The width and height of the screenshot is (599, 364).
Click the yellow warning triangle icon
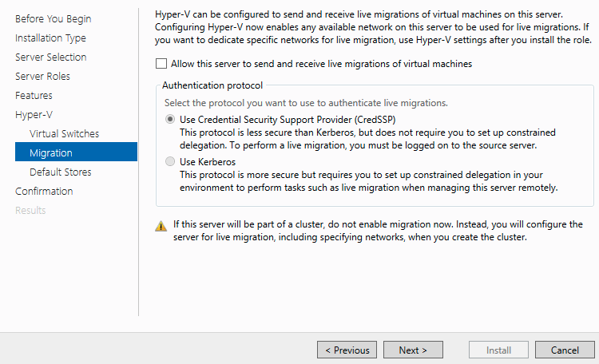point(161,226)
